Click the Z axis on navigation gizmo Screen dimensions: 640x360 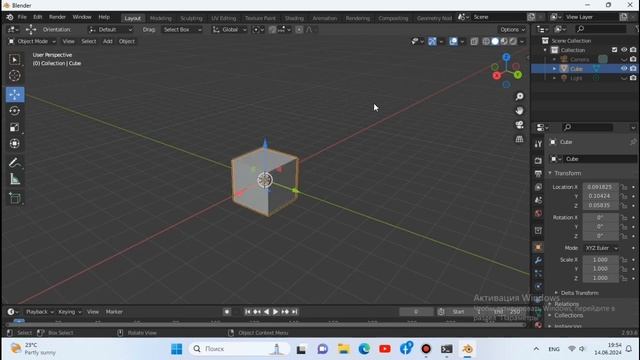[x=507, y=58]
